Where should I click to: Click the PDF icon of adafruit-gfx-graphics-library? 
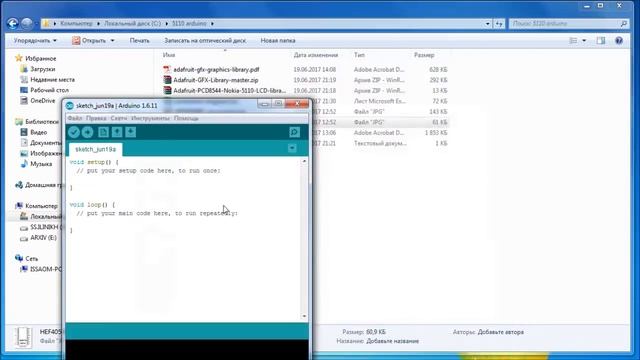pyautogui.click(x=167, y=69)
